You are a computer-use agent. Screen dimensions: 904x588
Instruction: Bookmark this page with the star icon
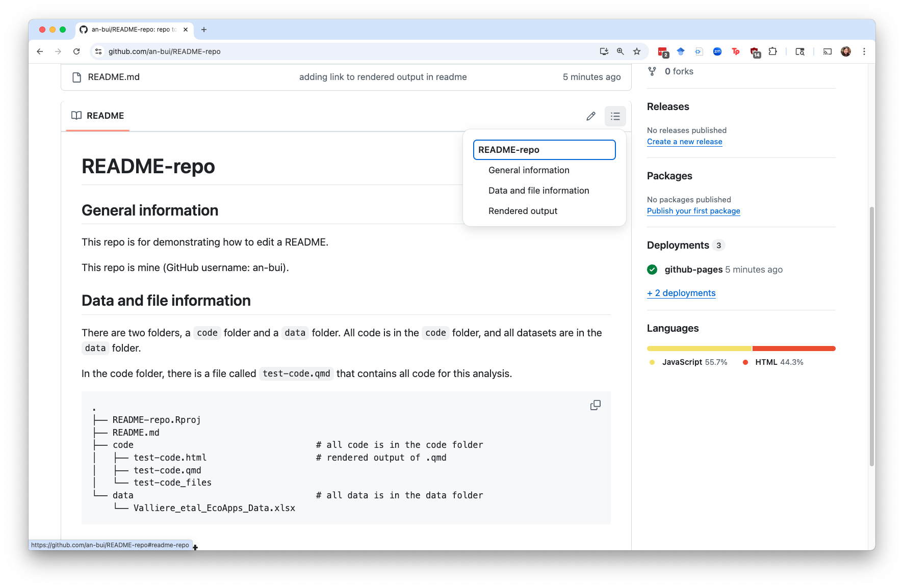click(x=637, y=51)
